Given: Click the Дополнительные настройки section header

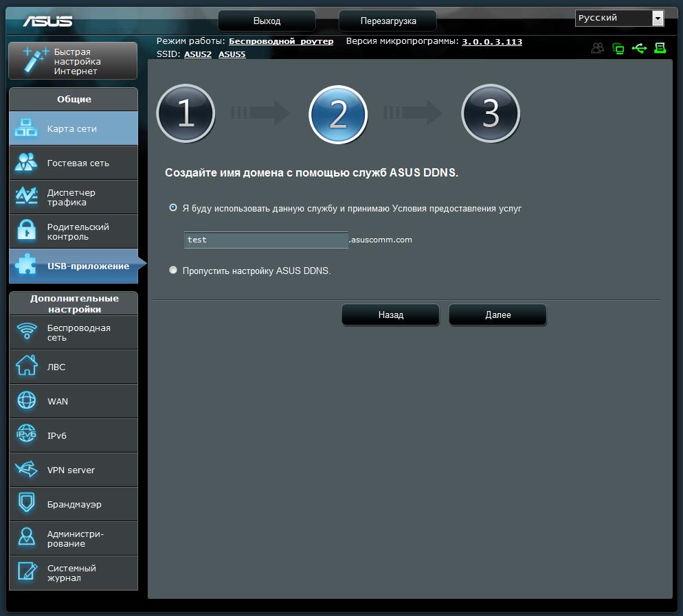Looking at the screenshot, I should [x=74, y=304].
